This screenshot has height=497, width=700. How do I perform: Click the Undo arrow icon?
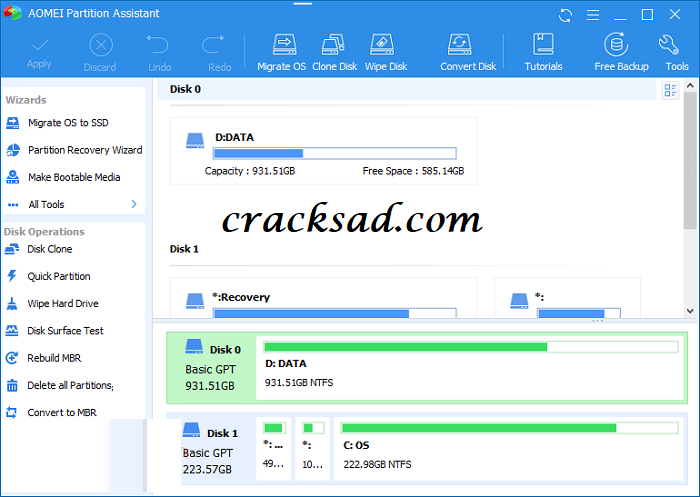coord(157,45)
